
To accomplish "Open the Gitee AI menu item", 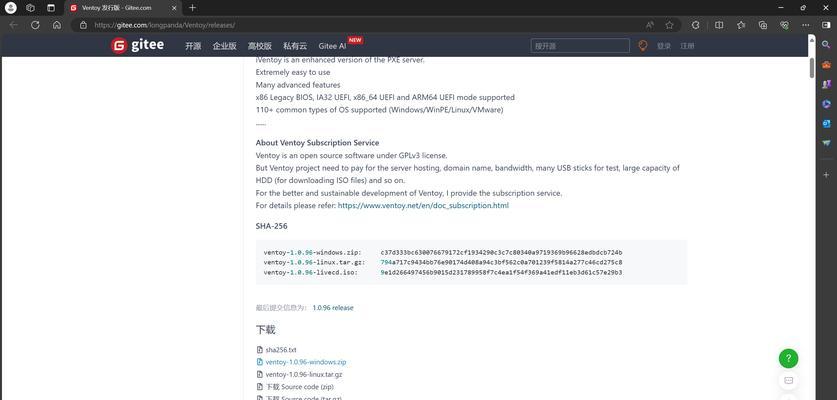I will 332,46.
